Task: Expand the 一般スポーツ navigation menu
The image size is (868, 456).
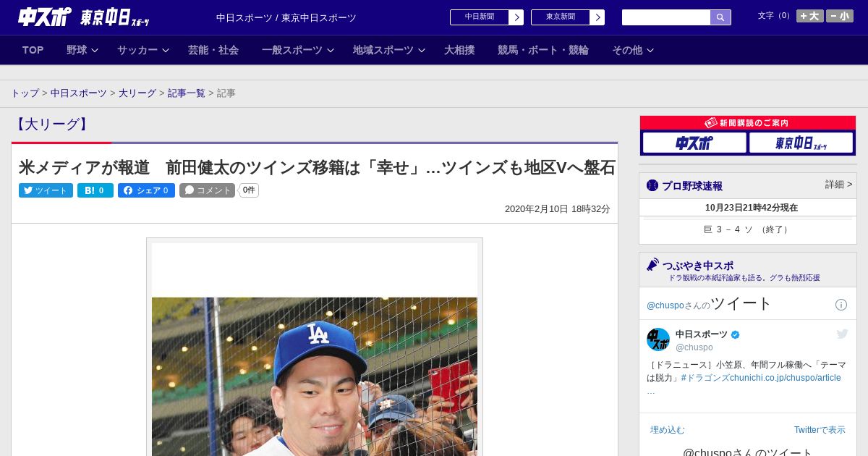Action: click(x=298, y=50)
